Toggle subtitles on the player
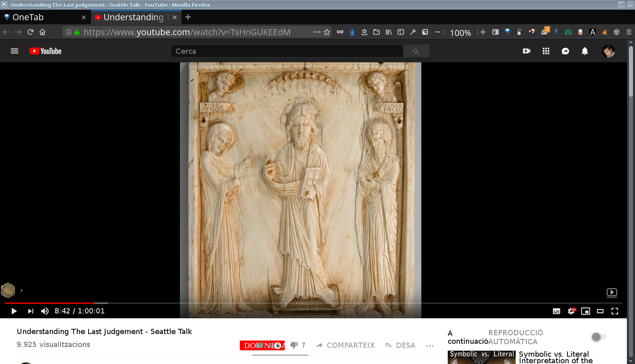The width and height of the screenshot is (635, 364). coord(557,311)
